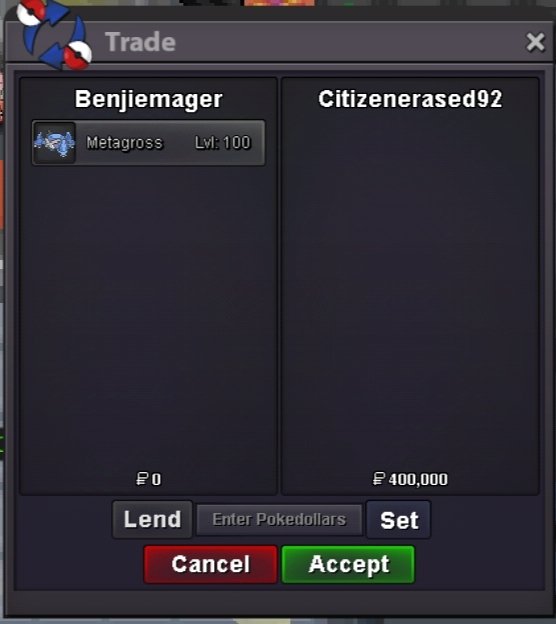Close the Trade window with X
Image resolution: width=556 pixels, height=624 pixels.
[x=535, y=42]
